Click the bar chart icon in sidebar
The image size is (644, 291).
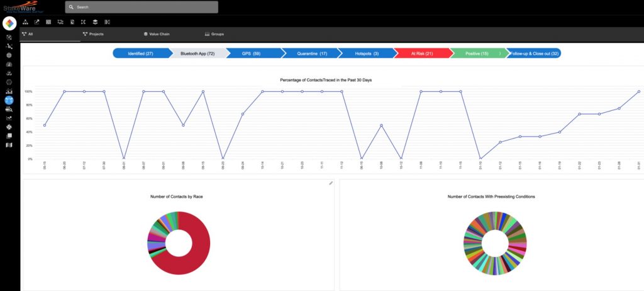9,91
